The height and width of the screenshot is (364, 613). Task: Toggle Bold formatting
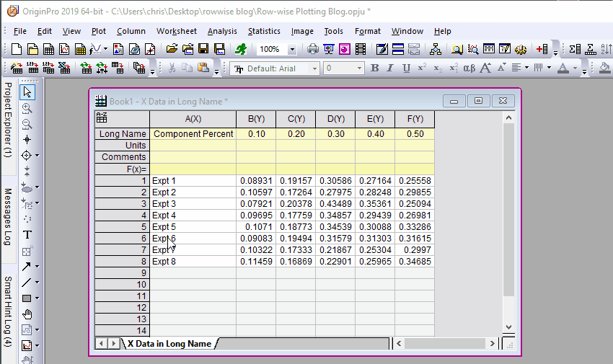point(374,68)
